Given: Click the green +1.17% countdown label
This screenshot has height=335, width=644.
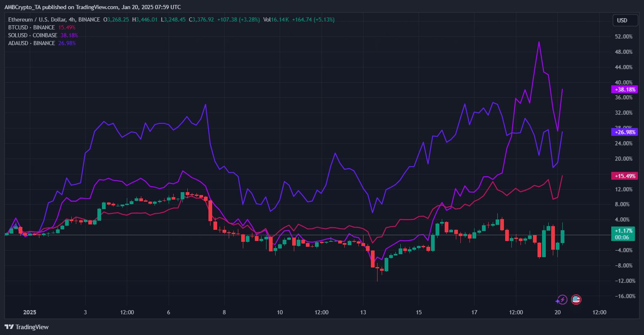Looking at the screenshot, I should [623, 234].
